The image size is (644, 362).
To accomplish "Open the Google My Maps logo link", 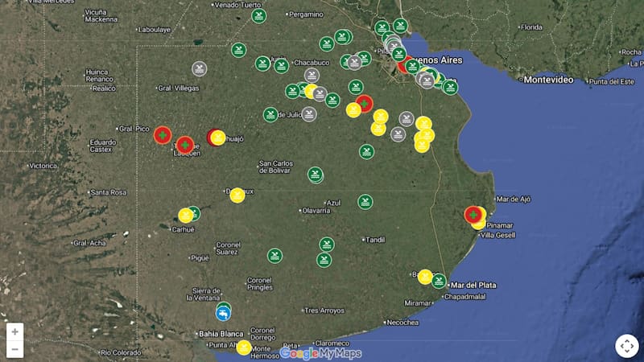I will click(x=320, y=353).
